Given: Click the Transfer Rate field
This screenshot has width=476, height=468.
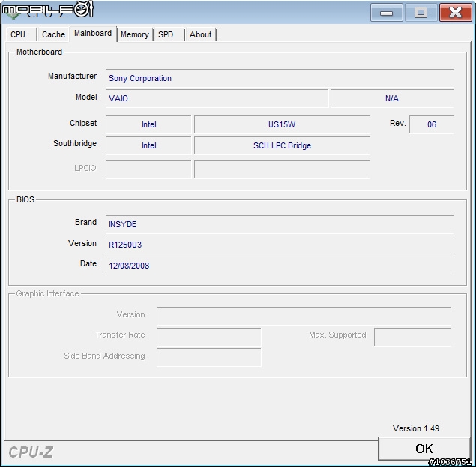Looking at the screenshot, I should click(x=209, y=337).
